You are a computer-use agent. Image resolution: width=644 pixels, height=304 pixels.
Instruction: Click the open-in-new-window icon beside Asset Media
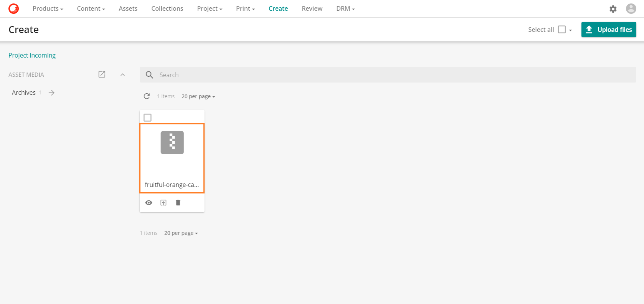click(102, 74)
